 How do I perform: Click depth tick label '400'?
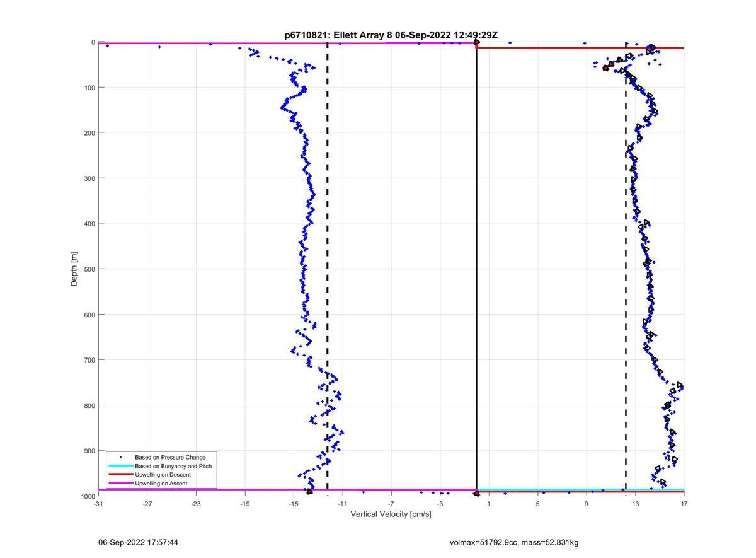coord(89,224)
